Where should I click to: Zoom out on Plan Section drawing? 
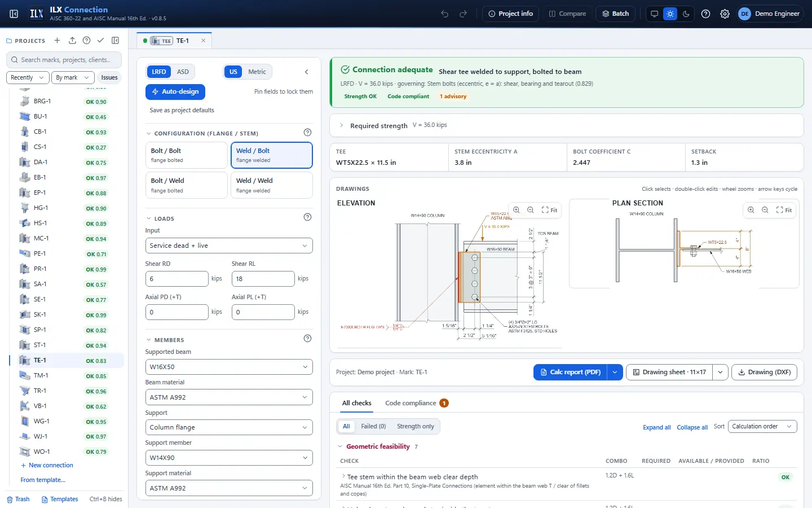point(765,210)
